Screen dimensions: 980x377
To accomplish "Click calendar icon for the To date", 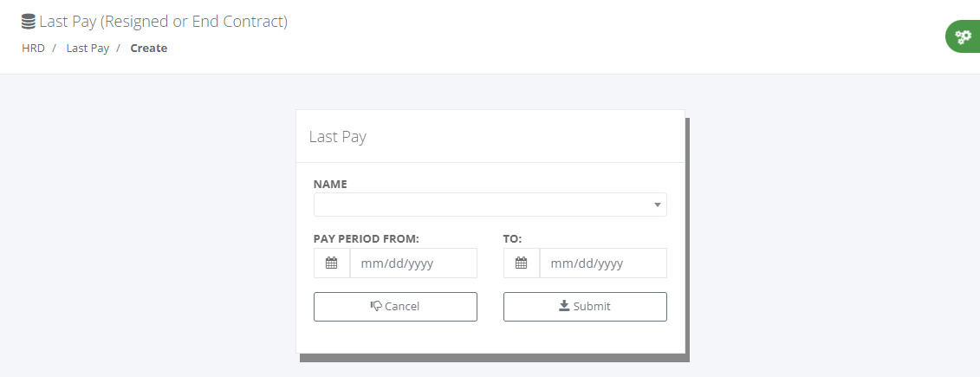I will [x=521, y=263].
